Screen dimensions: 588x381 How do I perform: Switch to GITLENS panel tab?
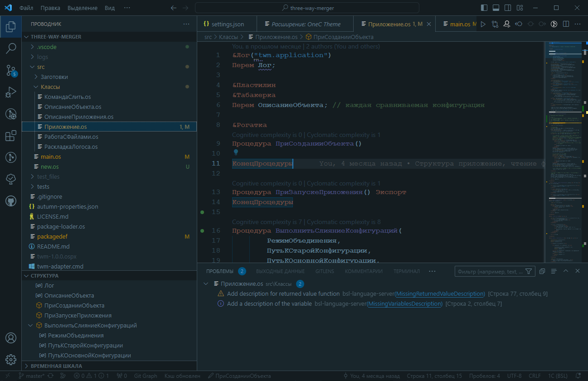click(325, 271)
